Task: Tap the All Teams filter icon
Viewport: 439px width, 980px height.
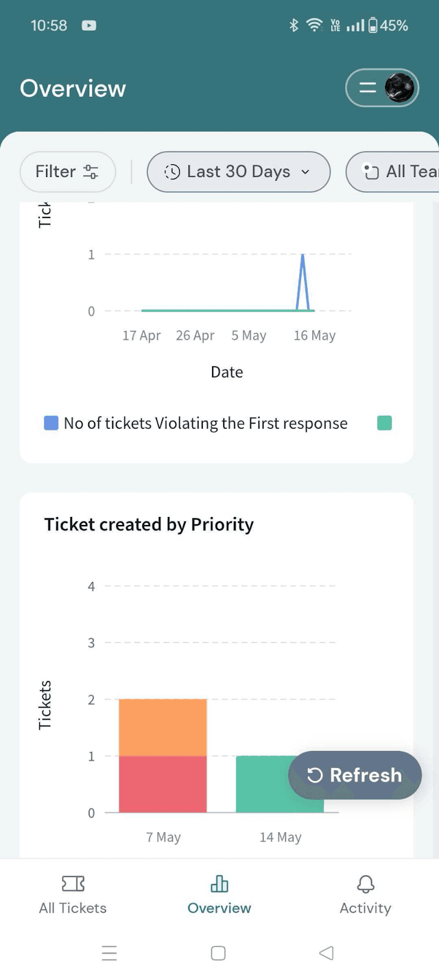Action: [370, 172]
